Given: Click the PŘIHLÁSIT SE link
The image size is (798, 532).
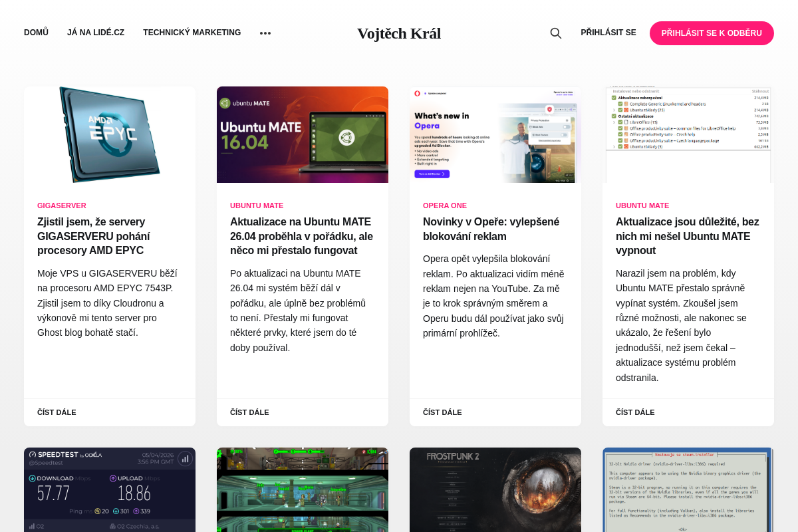Looking at the screenshot, I should point(608,33).
